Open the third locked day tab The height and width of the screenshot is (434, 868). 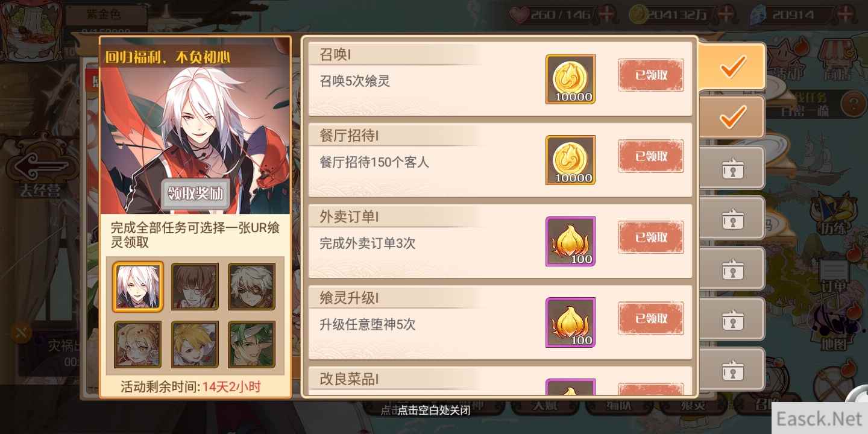(x=732, y=268)
